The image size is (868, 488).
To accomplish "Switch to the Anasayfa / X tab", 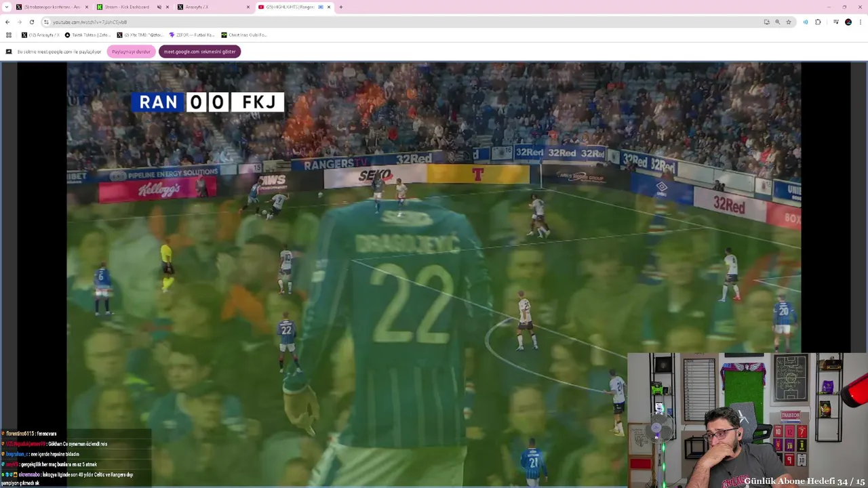I will [214, 7].
